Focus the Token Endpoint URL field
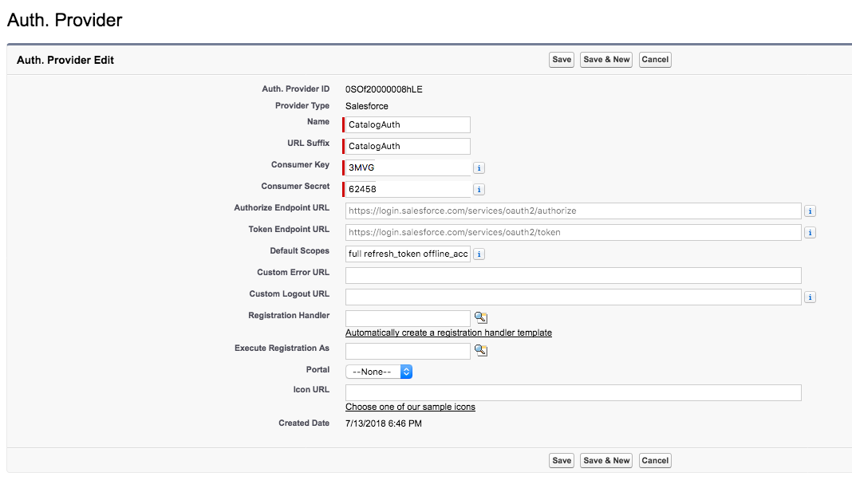Screen dimensions: 852x504 pos(574,232)
